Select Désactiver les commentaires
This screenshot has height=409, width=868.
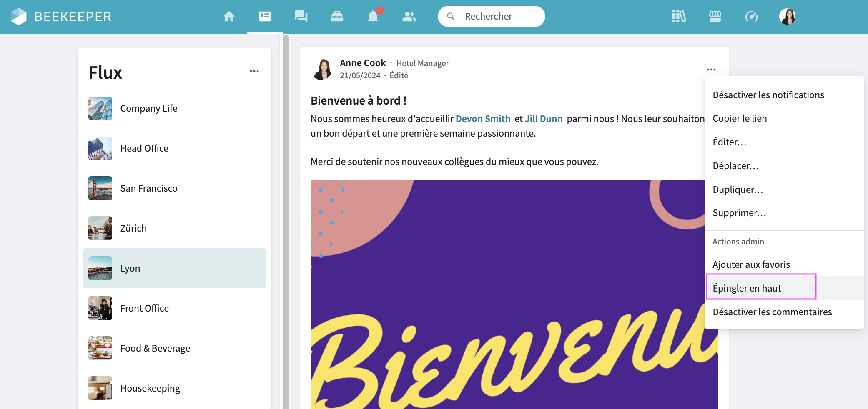pyautogui.click(x=772, y=312)
